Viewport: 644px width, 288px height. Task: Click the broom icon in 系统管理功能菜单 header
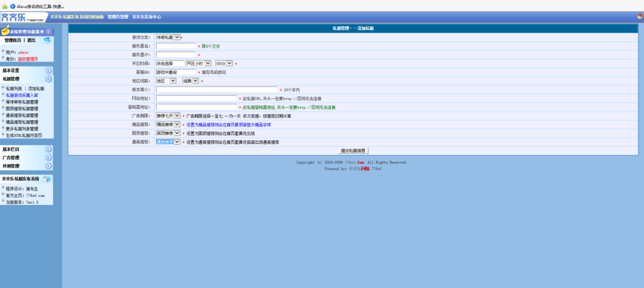pyautogui.click(x=5, y=30)
